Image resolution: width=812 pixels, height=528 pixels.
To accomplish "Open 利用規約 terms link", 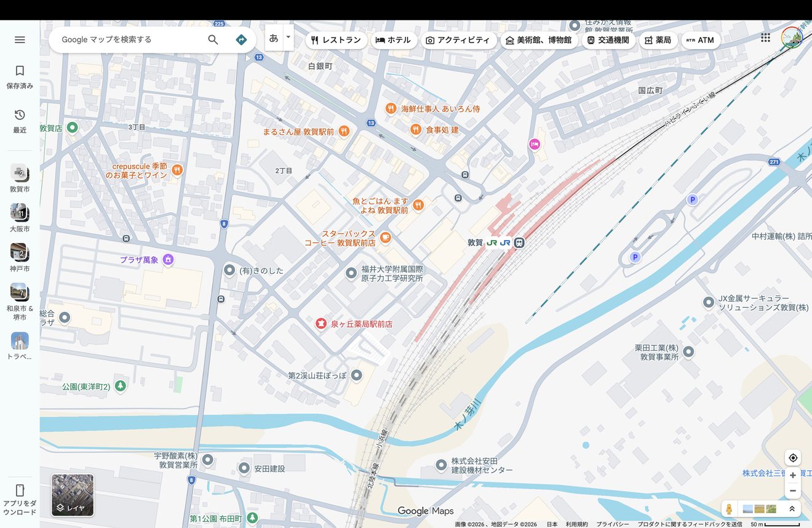I will [576, 524].
